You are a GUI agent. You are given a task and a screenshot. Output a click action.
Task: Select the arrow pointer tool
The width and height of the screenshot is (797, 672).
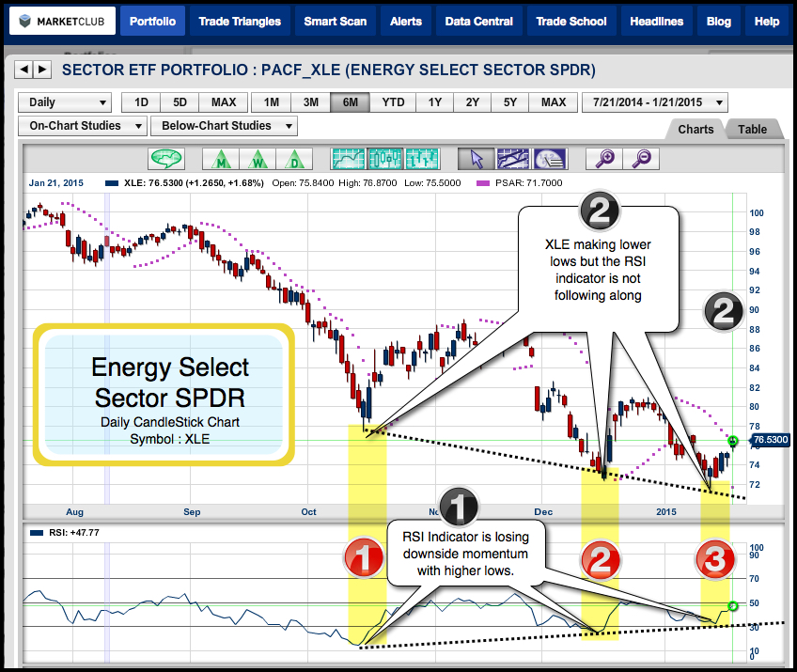click(476, 159)
